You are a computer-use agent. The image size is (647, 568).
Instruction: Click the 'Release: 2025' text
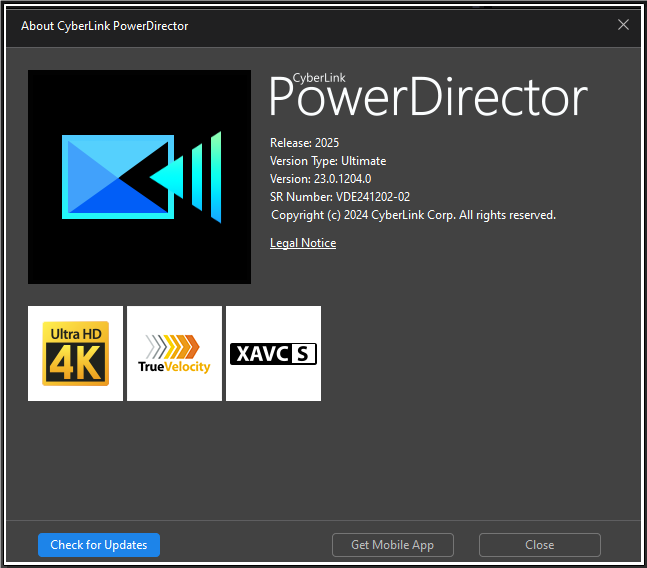click(x=305, y=143)
